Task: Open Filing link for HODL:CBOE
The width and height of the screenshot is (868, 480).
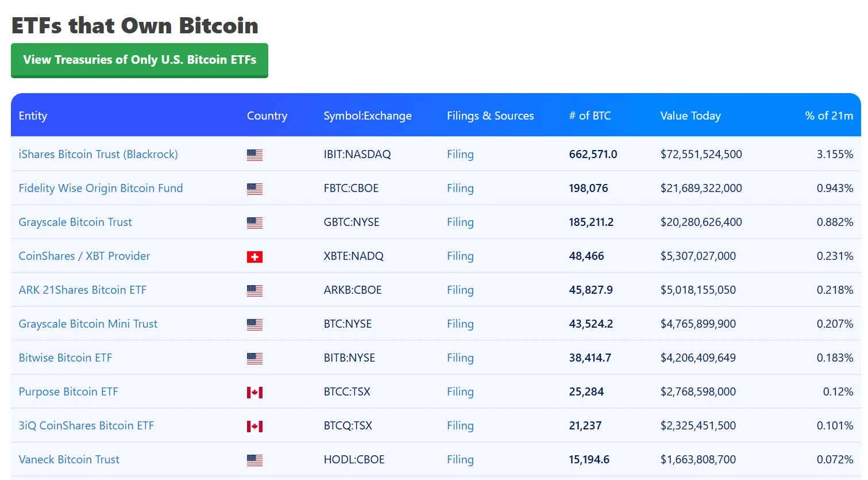Action: (460, 459)
